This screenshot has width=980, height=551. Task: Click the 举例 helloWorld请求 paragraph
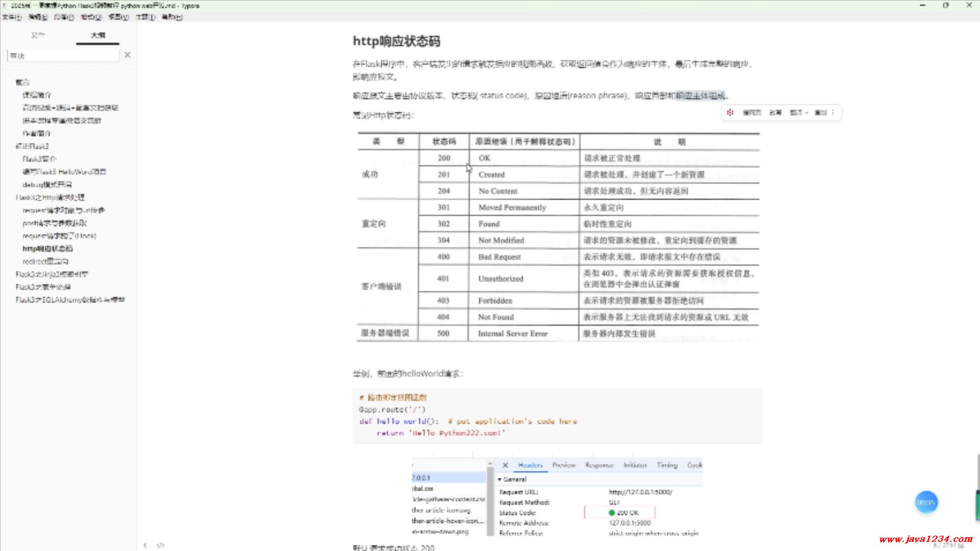point(408,373)
